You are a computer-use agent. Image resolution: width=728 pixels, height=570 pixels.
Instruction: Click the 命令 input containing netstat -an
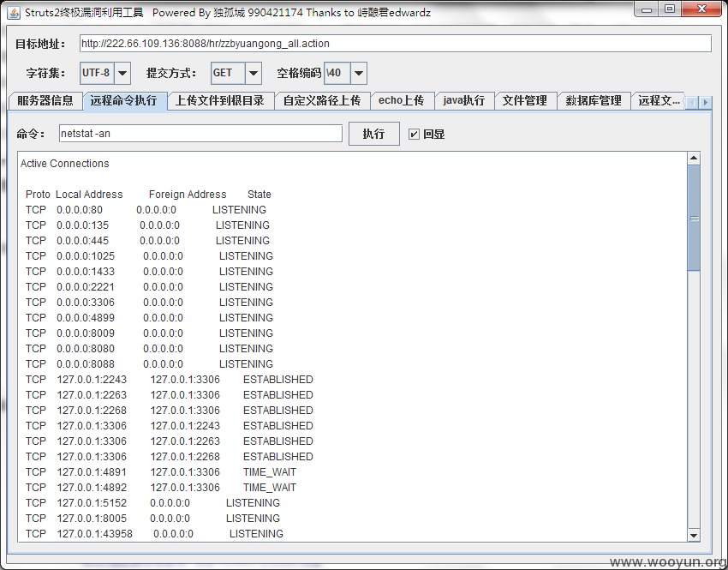click(200, 134)
